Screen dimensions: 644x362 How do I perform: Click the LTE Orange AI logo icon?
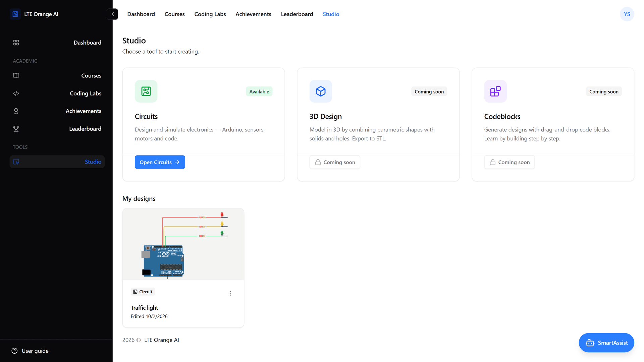pos(15,14)
